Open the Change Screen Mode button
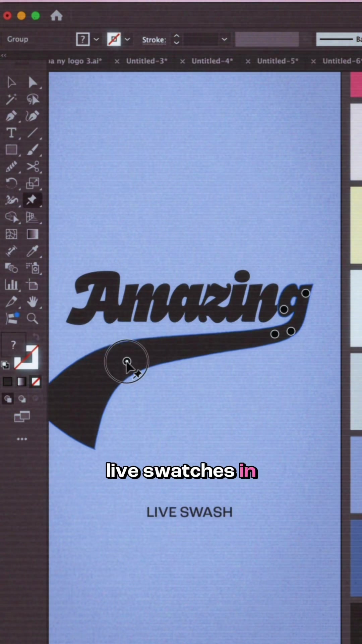The image size is (362, 644). coord(22,417)
